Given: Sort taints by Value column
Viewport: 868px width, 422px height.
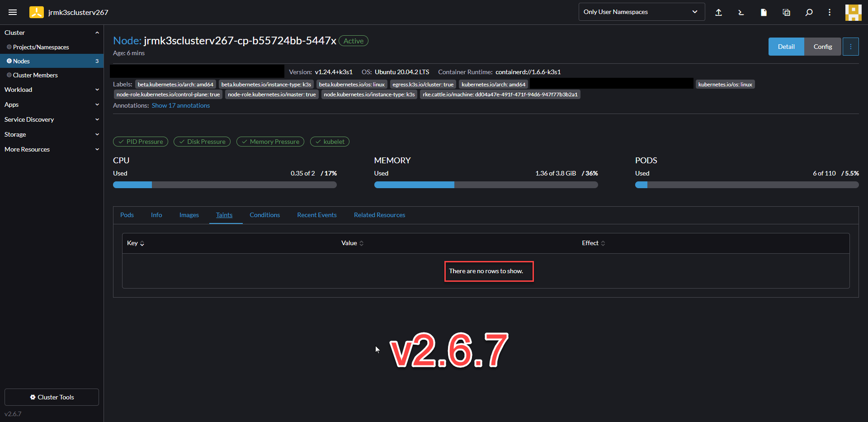Looking at the screenshot, I should [352, 243].
